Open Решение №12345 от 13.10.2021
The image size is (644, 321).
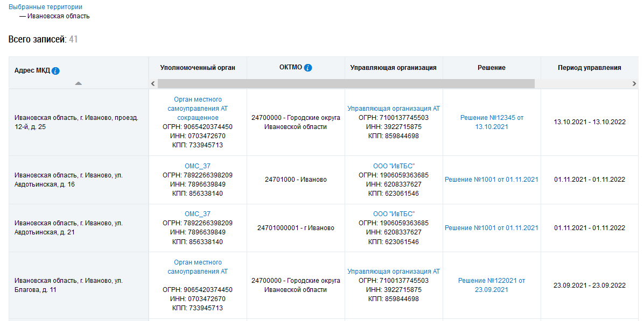(492, 122)
